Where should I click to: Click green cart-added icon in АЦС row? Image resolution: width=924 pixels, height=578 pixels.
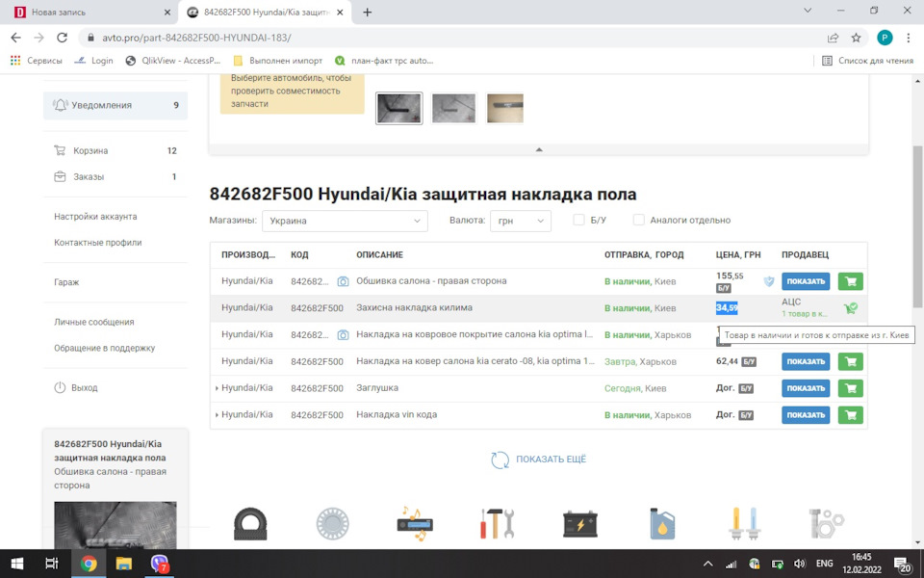pyautogui.click(x=850, y=308)
